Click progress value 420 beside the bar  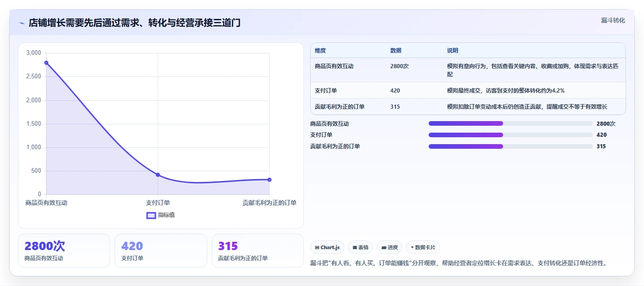pos(602,135)
